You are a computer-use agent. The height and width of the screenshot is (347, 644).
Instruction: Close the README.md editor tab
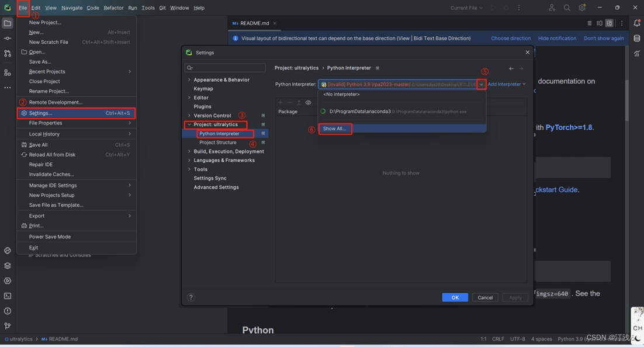point(275,23)
